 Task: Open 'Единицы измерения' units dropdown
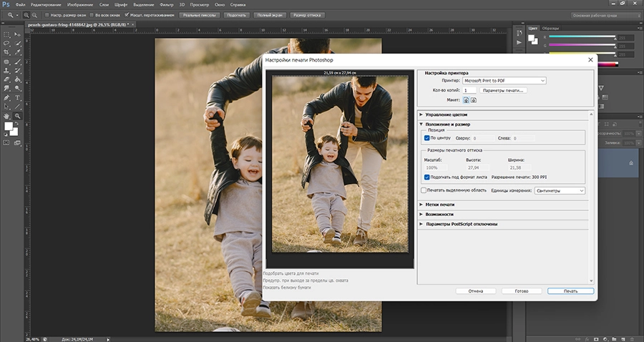[560, 190]
